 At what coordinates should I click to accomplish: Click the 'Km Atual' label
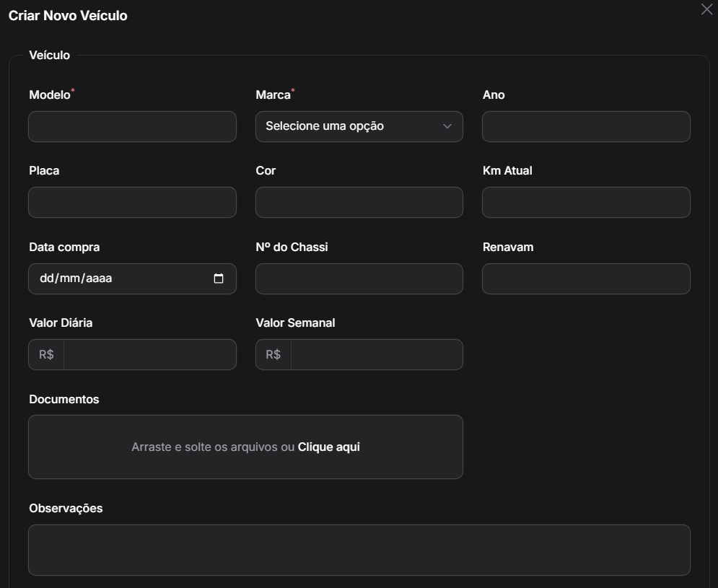tap(507, 171)
